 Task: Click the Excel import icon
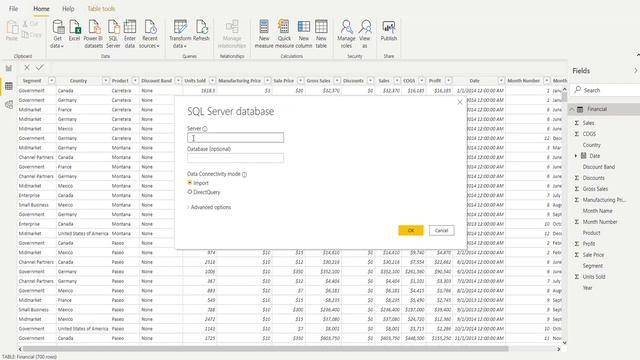click(74, 31)
